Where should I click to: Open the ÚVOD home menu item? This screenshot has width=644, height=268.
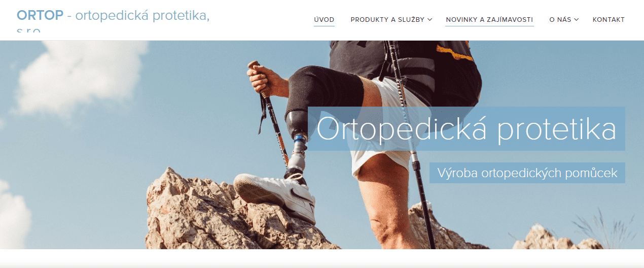324,20
